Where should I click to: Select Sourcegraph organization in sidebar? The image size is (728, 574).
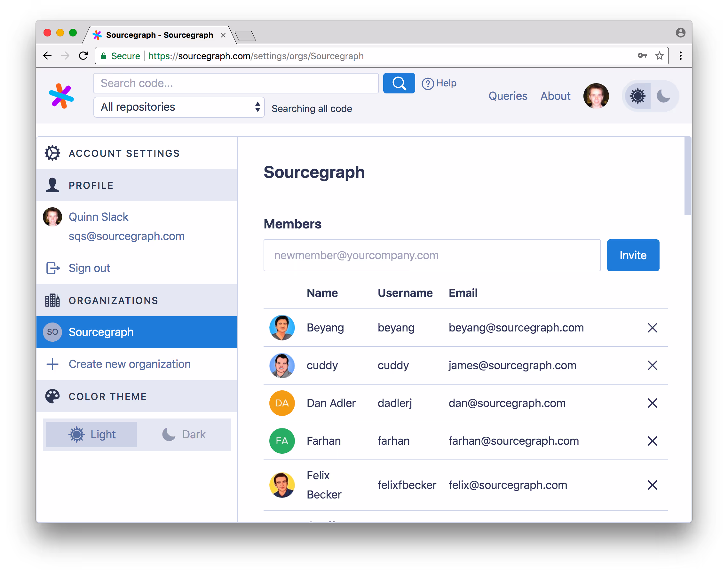click(137, 332)
